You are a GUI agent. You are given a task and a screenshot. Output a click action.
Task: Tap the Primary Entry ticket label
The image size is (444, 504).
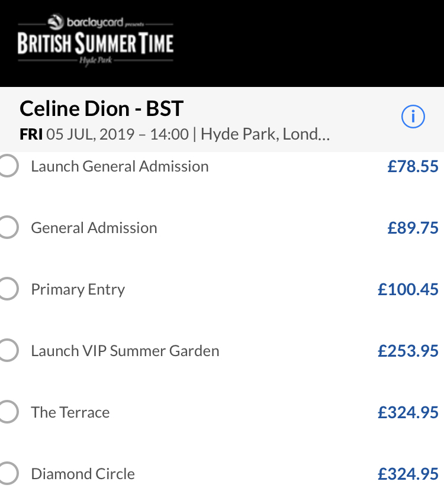[78, 289]
